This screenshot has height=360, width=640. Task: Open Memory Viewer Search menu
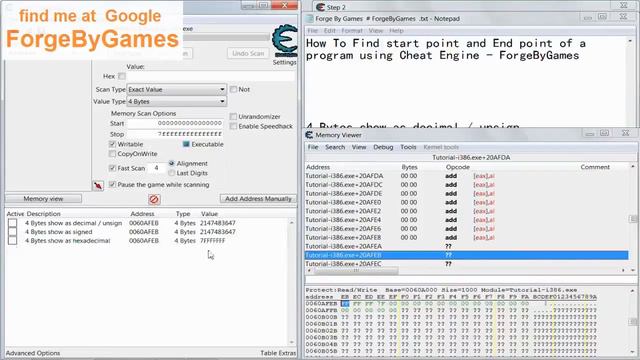335,147
